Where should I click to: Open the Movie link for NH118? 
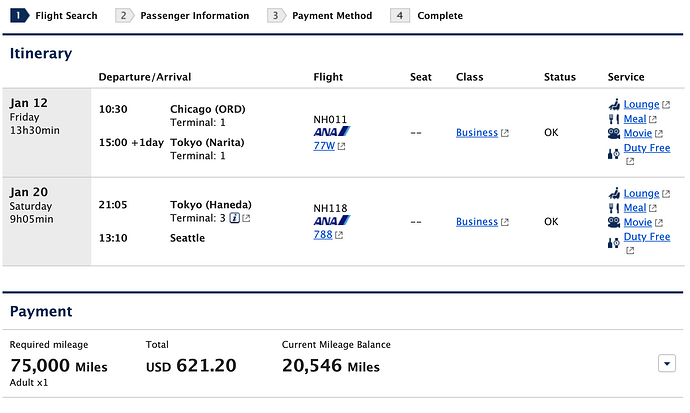(x=638, y=222)
